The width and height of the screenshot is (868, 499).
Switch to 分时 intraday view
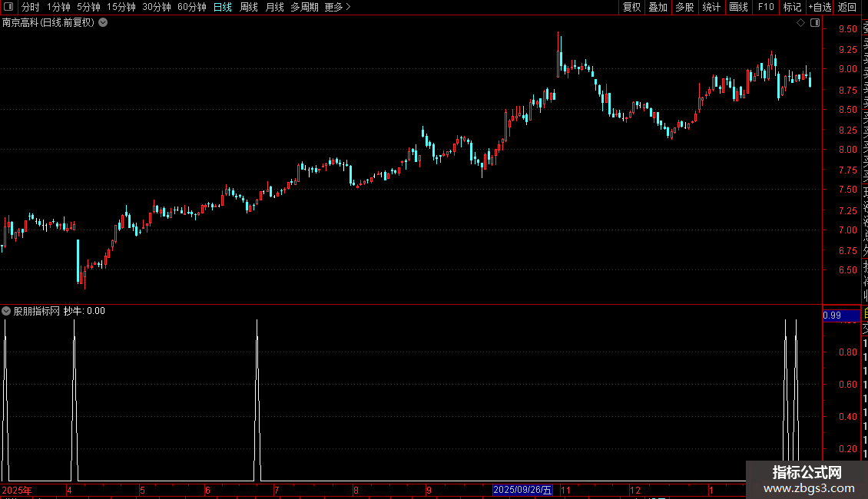coord(31,7)
